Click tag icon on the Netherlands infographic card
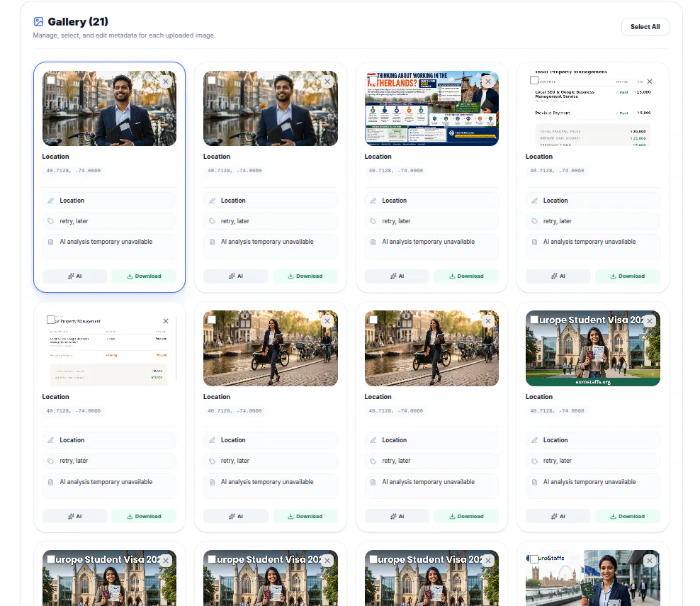 click(x=373, y=221)
